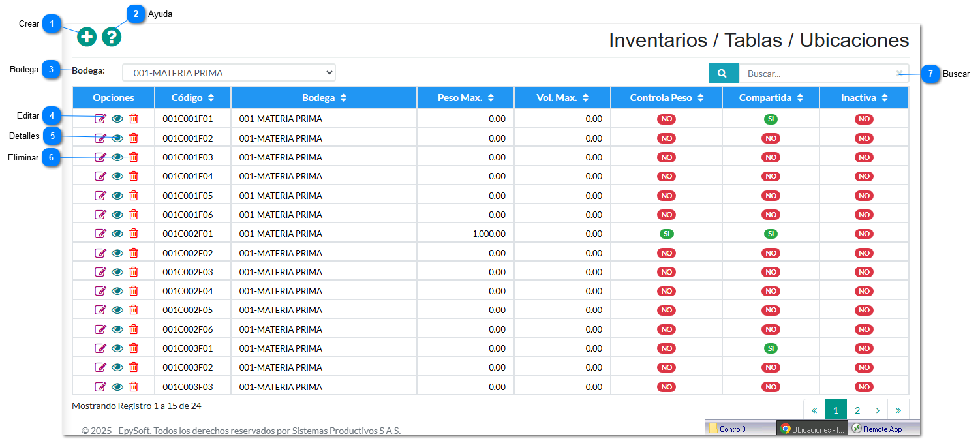
Task: Click the search magnifier icon
Action: (x=723, y=73)
